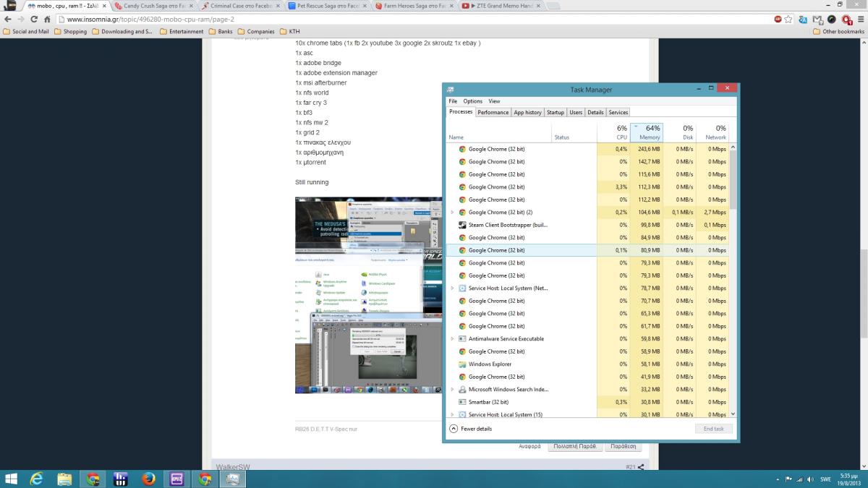Launch Internet Explorer from the taskbar

coord(37,479)
